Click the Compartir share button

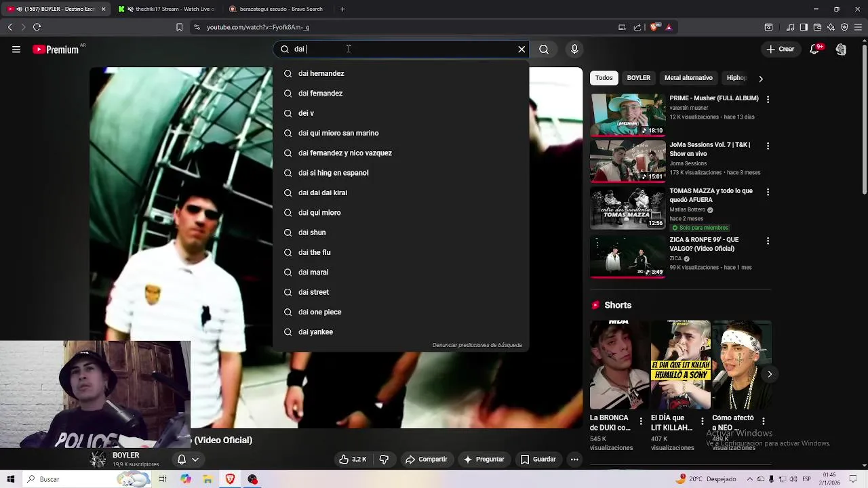(x=427, y=460)
